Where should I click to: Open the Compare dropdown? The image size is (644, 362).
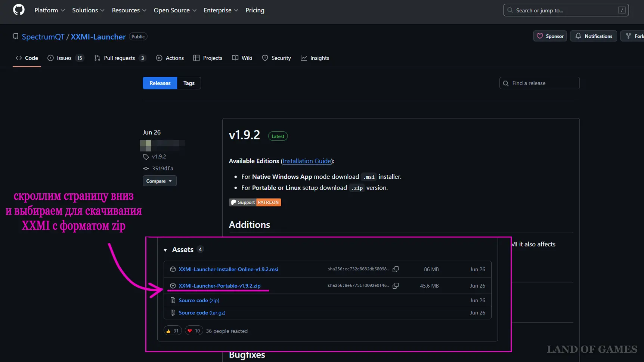(159, 181)
